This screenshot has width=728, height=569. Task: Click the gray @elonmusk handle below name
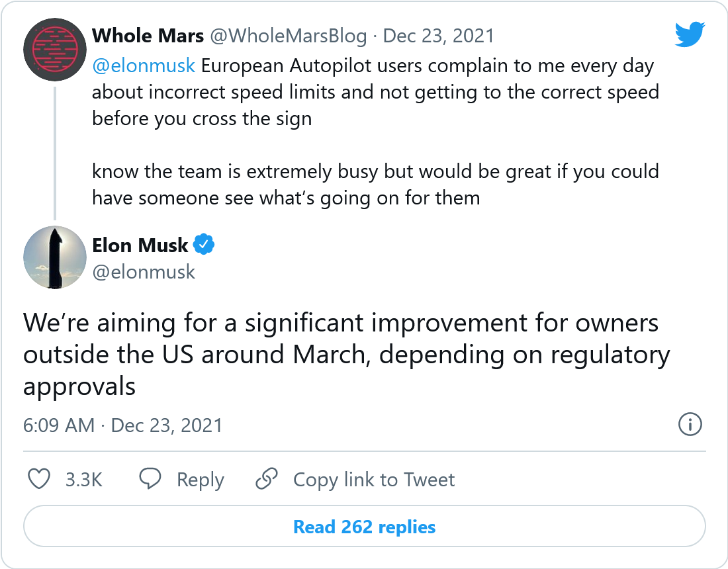point(144,272)
